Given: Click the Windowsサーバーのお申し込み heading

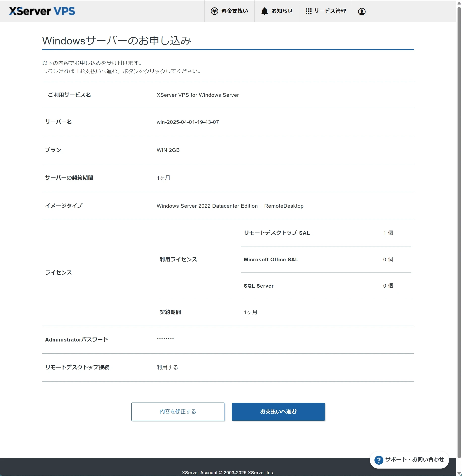Looking at the screenshot, I should pyautogui.click(x=117, y=41).
